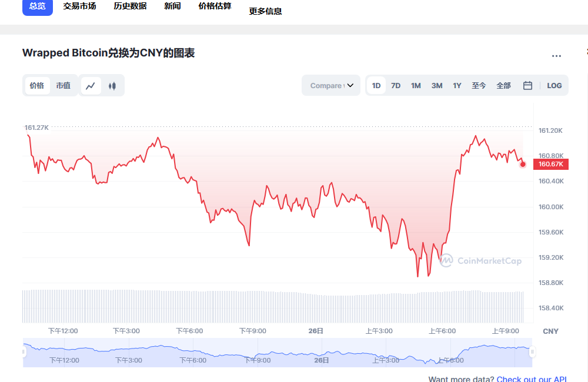The height and width of the screenshot is (382, 588).
Task: Choose the 1M time range
Action: pos(416,85)
